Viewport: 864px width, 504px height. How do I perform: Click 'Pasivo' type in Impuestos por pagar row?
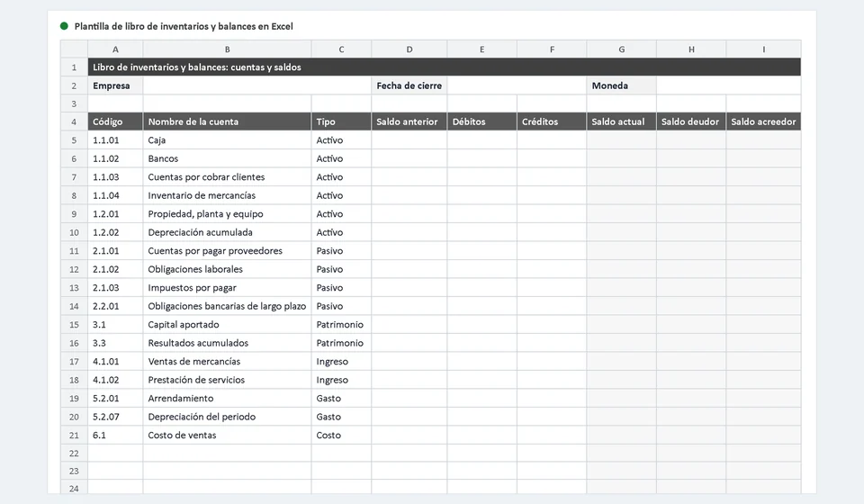tap(341, 288)
